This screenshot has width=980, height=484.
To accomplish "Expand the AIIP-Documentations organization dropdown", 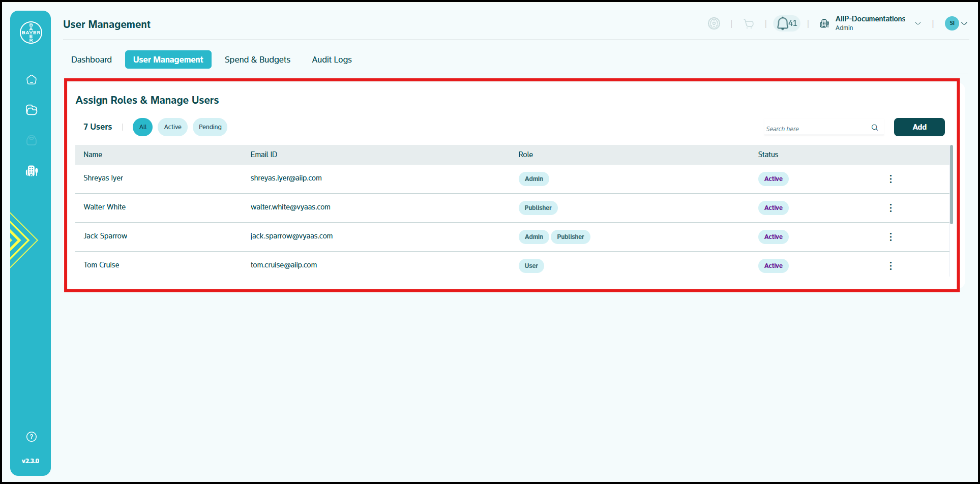I will tap(918, 23).
